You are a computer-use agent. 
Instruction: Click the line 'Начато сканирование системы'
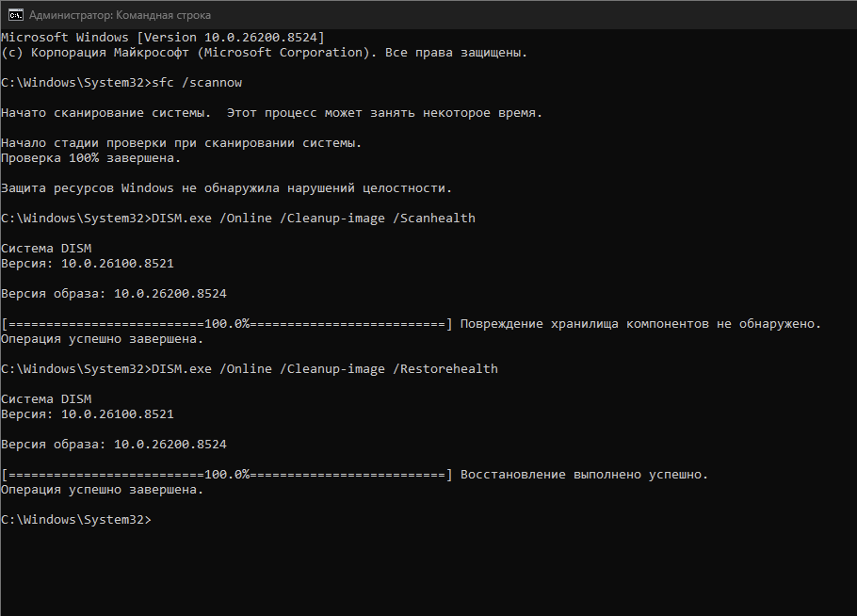click(271, 113)
